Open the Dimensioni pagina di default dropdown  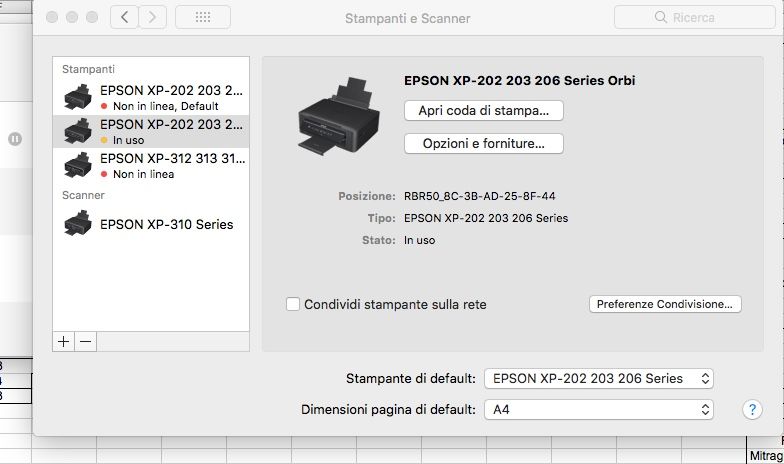[598, 410]
